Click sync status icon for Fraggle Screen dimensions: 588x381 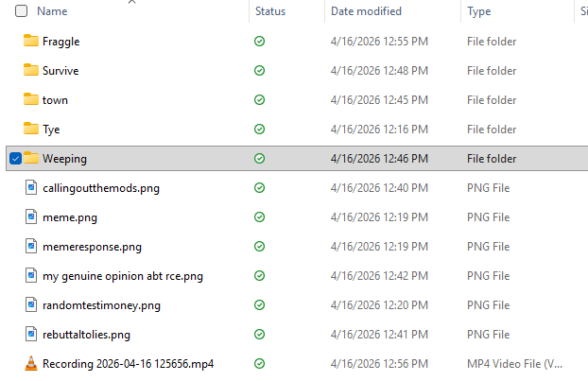[x=260, y=41]
